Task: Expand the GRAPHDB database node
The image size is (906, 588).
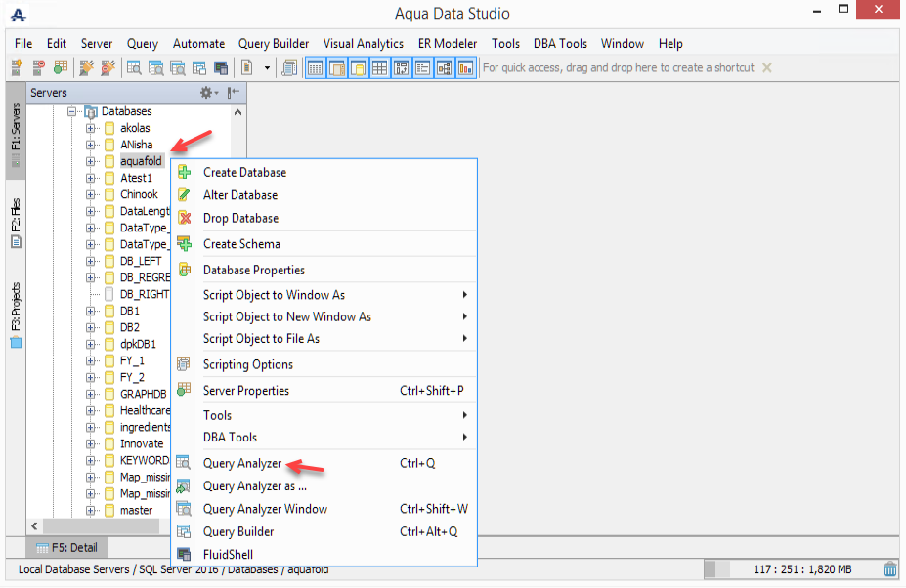Action: (x=90, y=394)
